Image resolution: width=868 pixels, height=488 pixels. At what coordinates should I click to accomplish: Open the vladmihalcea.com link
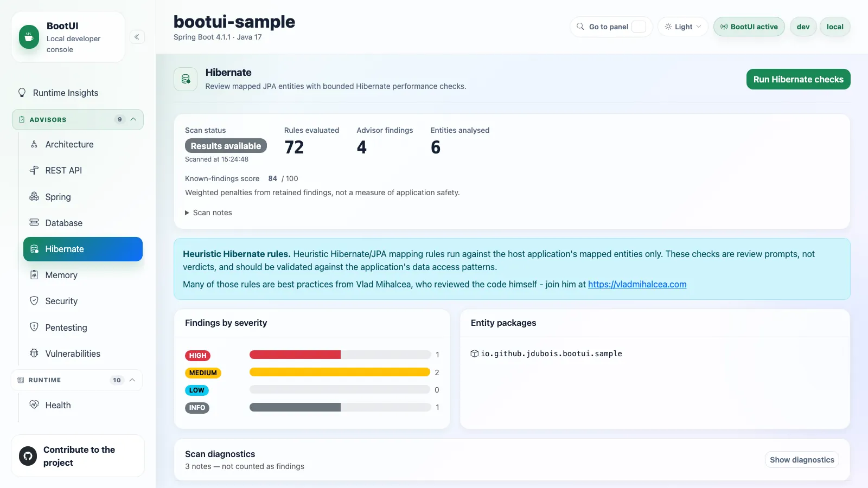tap(637, 284)
